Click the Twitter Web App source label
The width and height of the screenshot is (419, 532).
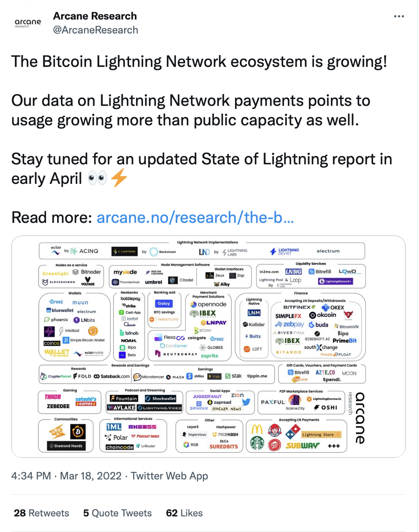point(170,476)
